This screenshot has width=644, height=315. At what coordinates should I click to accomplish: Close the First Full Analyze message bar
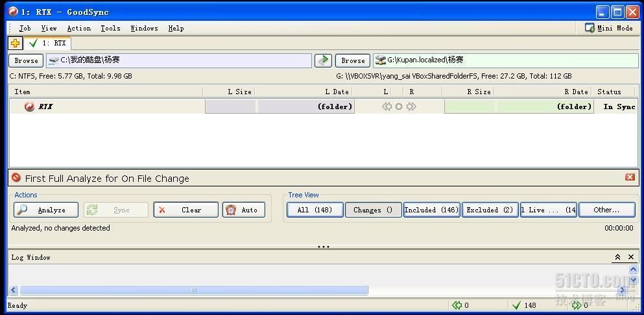click(630, 177)
